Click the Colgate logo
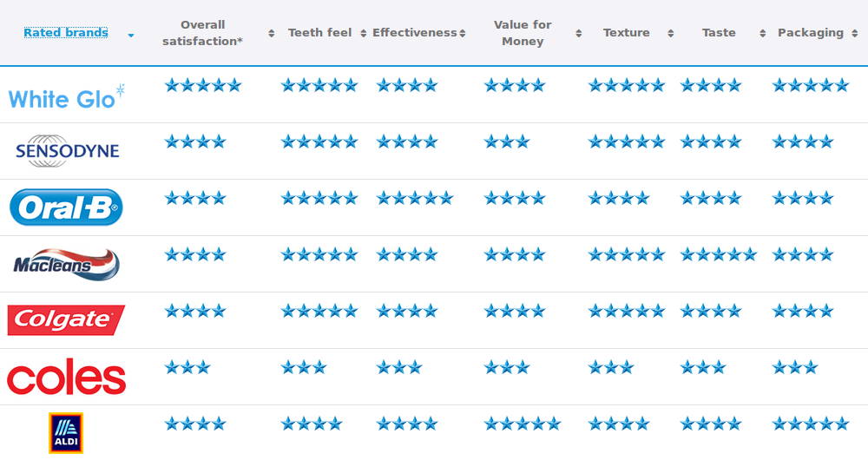Image resolution: width=868 pixels, height=460 pixels. tap(66, 320)
